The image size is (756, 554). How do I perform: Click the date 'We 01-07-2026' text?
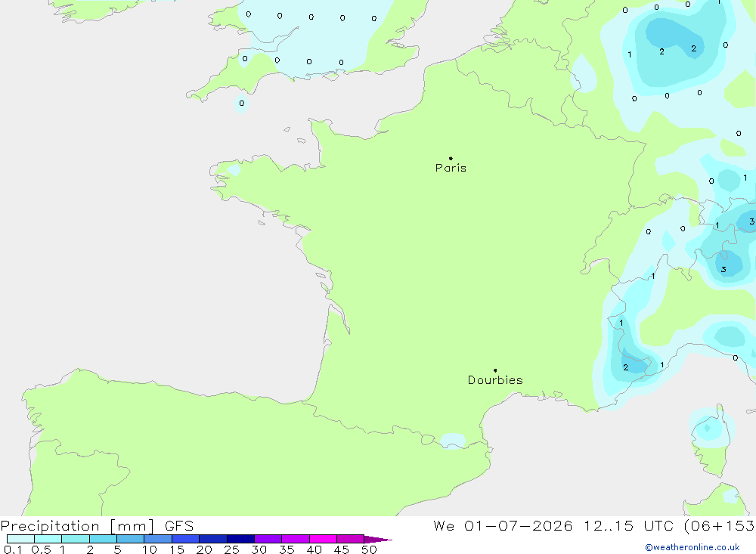click(503, 525)
